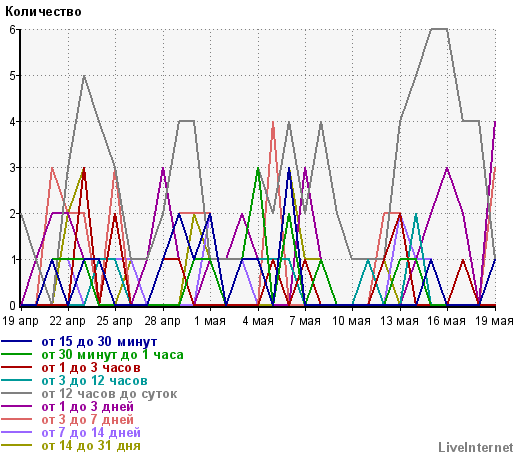This screenshot has width=520, height=457.
Task: Pick legend label 'от 7 до 14 дней'
Action: 91,433
